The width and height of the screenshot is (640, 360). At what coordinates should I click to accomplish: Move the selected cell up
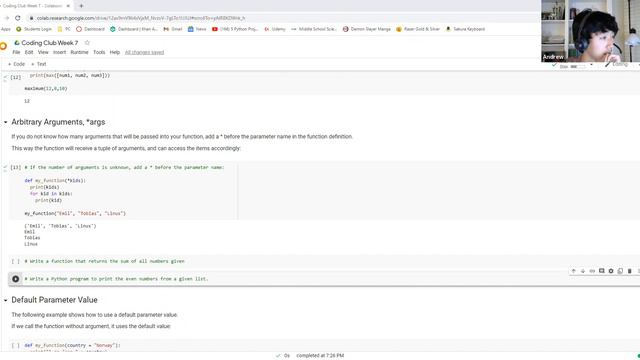click(573, 271)
